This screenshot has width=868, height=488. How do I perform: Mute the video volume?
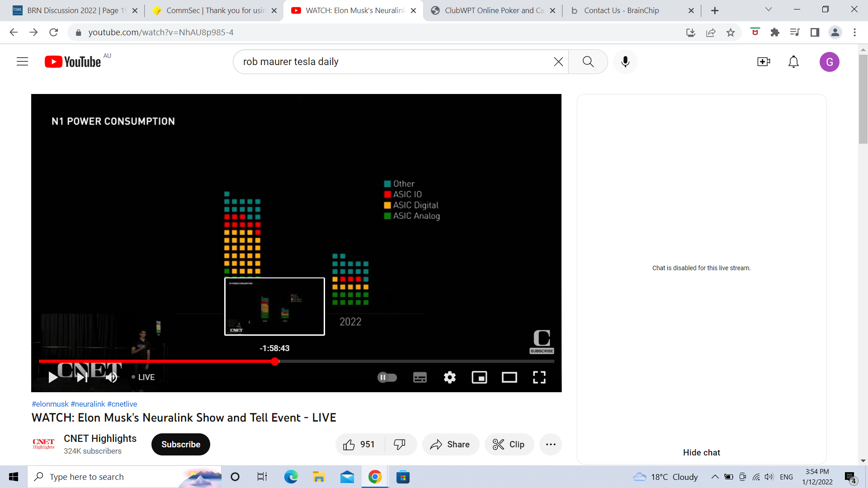(x=111, y=377)
